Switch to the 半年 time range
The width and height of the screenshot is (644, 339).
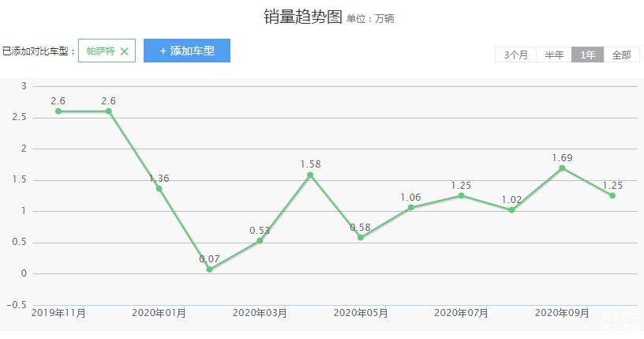(x=554, y=55)
